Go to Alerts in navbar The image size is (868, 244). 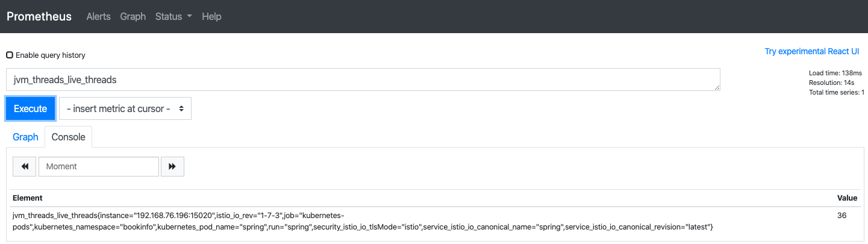[x=98, y=16]
